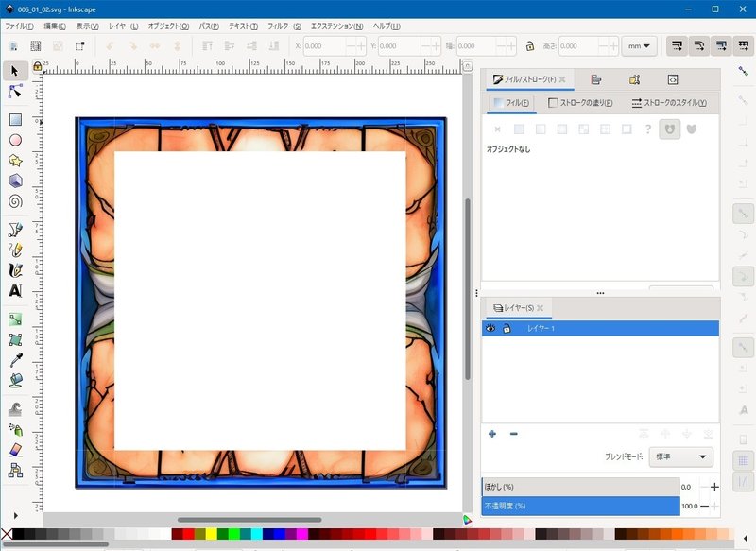Select the Eraser tool
Viewport: 756px width, 551px height.
point(15,450)
